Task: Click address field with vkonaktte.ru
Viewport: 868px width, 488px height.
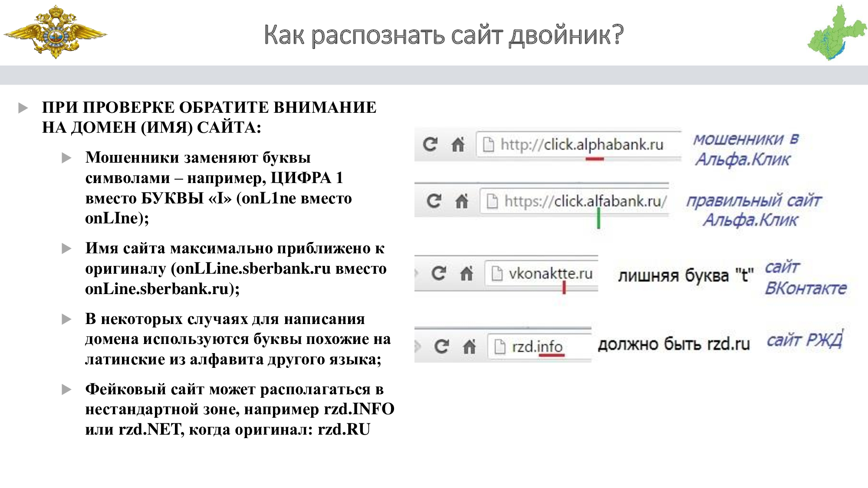Action: click(x=541, y=273)
